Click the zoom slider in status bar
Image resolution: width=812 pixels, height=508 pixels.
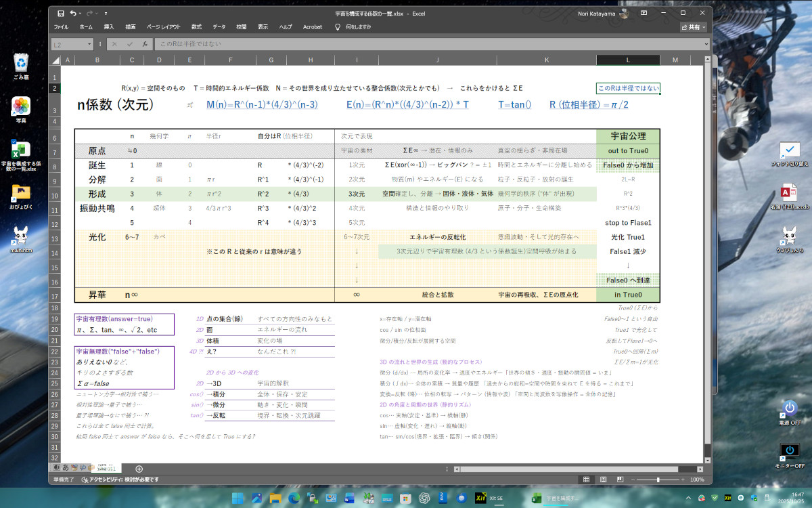click(658, 480)
